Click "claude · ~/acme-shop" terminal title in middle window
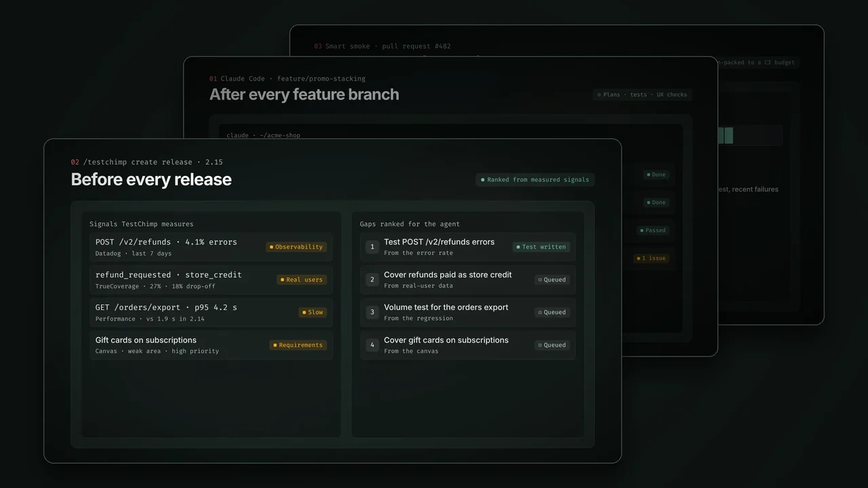This screenshot has width=868, height=488. (x=264, y=136)
